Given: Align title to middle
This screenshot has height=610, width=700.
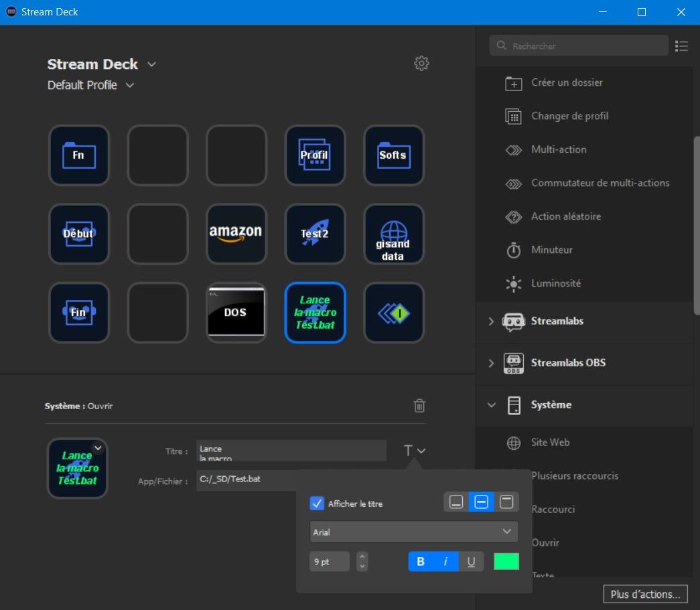Looking at the screenshot, I should click(x=481, y=502).
